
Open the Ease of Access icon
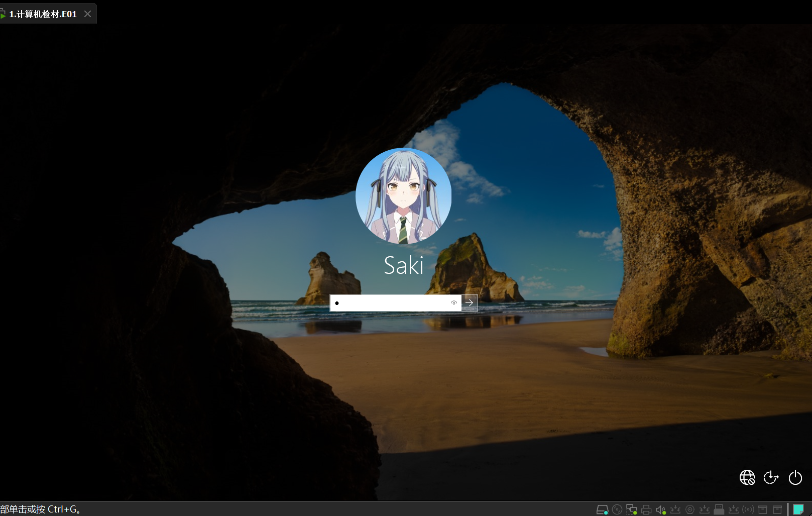pyautogui.click(x=771, y=477)
